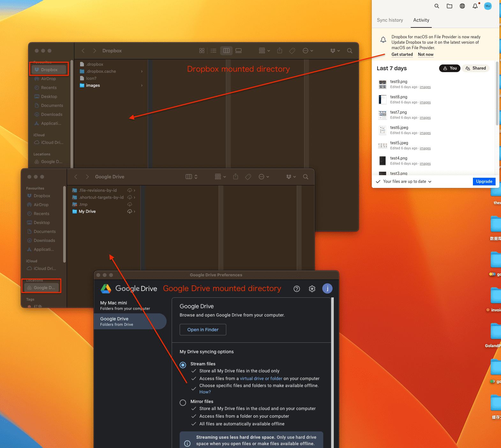This screenshot has height=448, width=501.
Task: Select the Shared filter
Action: click(475, 68)
